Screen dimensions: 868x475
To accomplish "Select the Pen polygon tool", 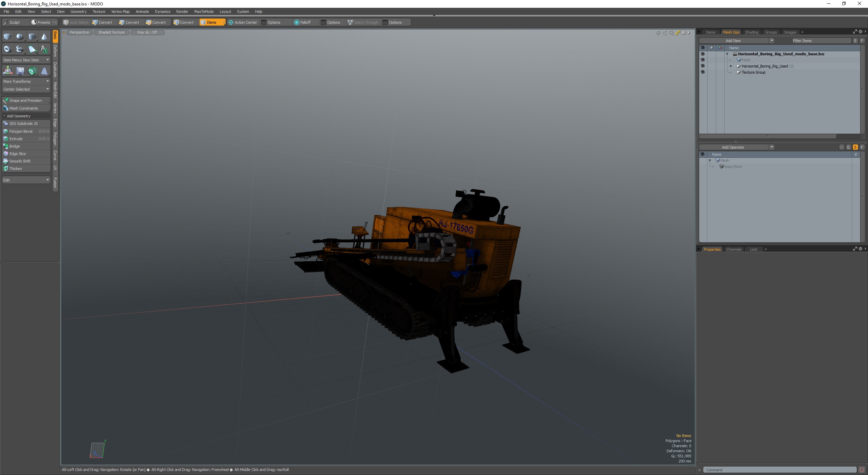I will click(x=32, y=49).
